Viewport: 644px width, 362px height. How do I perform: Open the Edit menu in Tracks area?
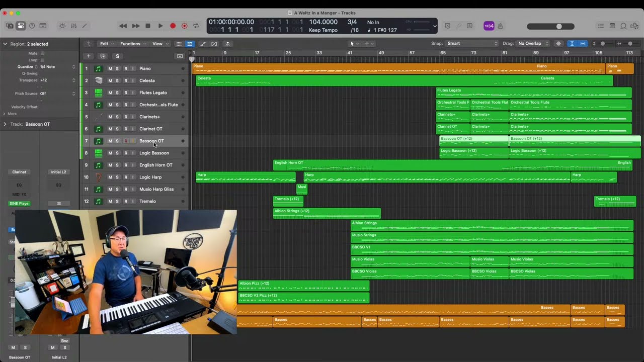click(106, 44)
